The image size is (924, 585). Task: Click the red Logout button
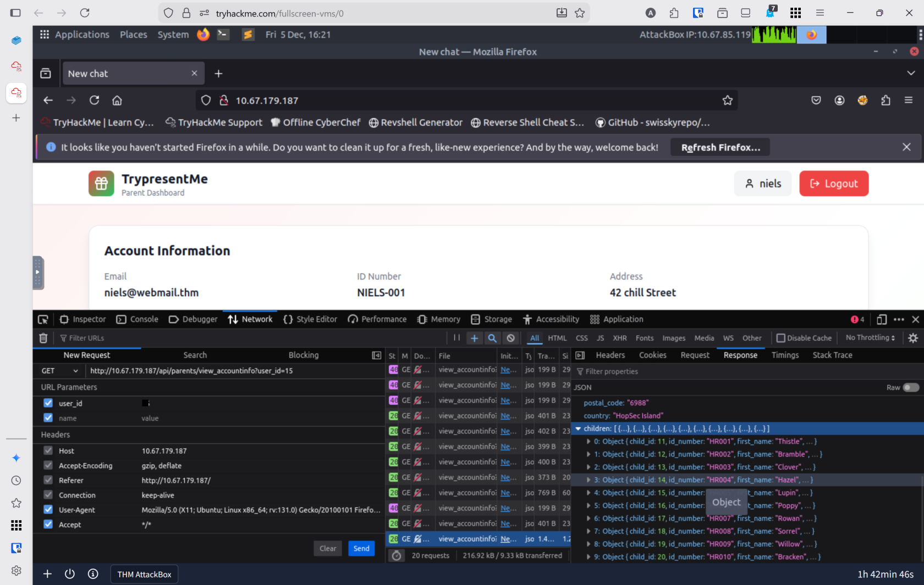(x=834, y=184)
